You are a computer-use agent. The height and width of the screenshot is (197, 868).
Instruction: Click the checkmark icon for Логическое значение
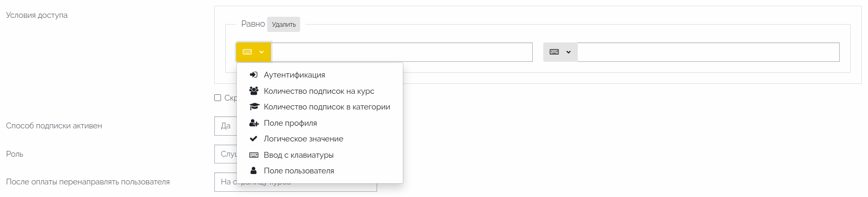(254, 139)
